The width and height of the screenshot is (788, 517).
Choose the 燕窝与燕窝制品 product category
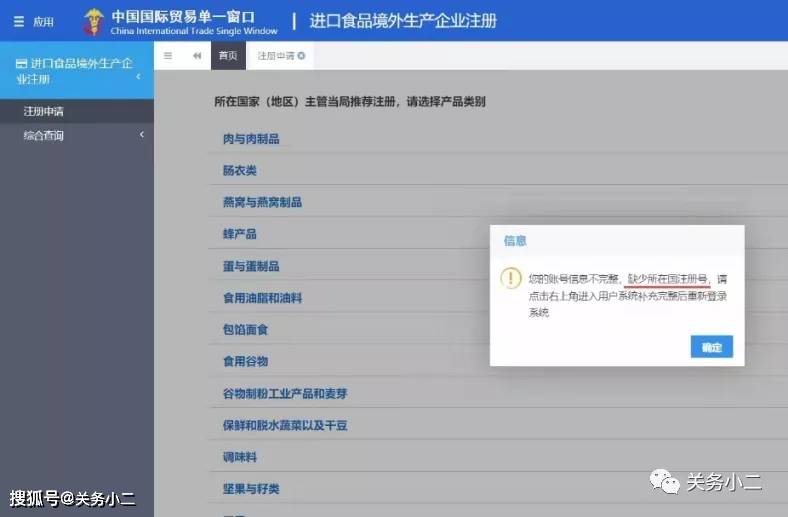pos(262,202)
